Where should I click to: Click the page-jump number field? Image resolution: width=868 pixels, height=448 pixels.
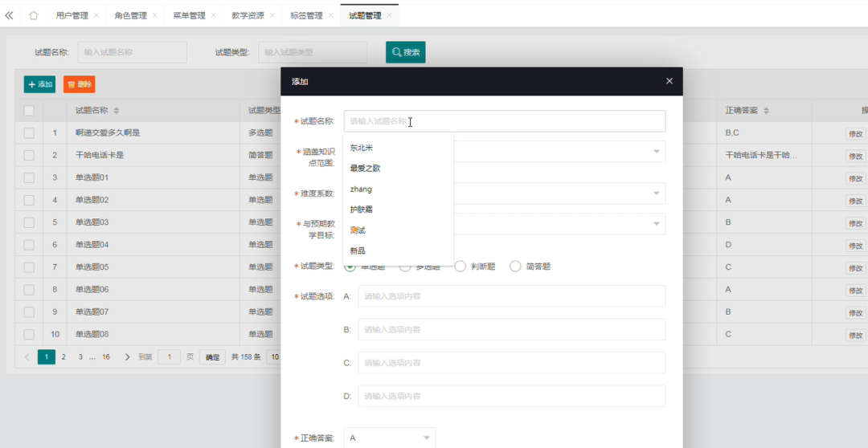(170, 357)
